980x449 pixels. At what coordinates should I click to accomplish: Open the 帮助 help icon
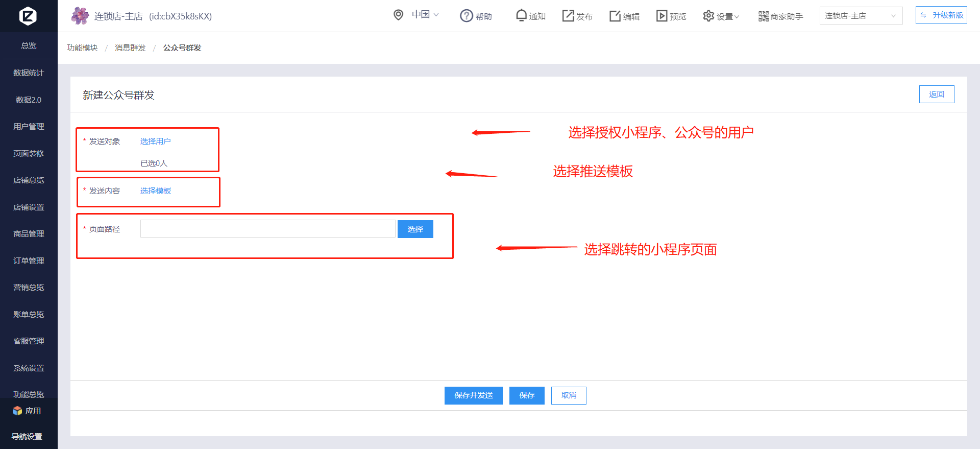467,16
